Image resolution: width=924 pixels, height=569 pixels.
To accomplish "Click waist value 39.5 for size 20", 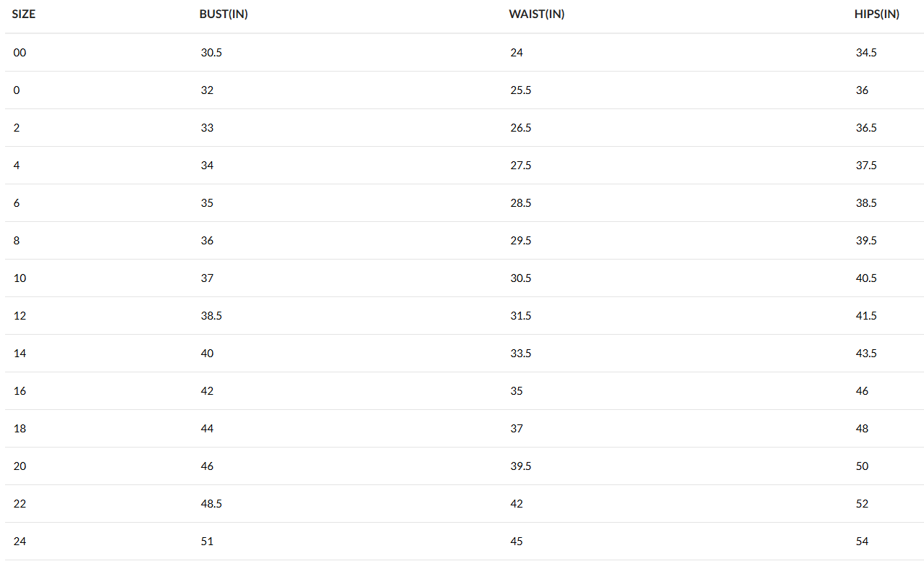I will point(521,466).
